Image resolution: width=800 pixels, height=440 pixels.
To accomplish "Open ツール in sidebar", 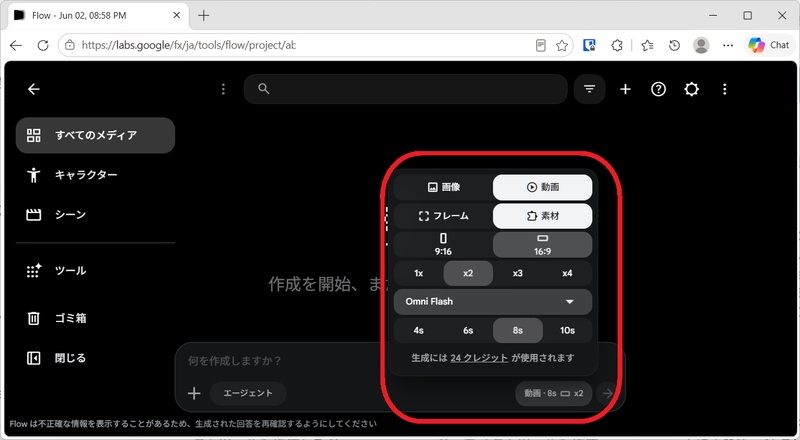I will coord(95,271).
